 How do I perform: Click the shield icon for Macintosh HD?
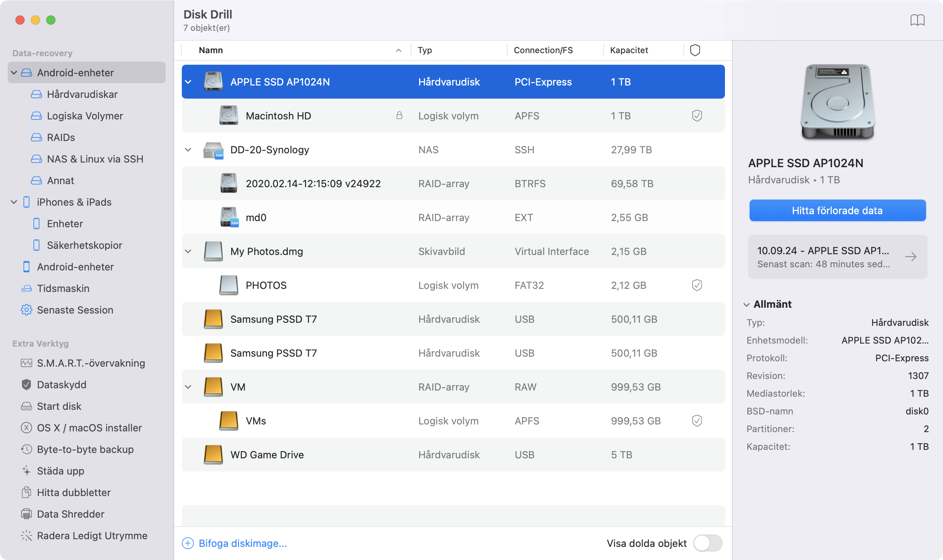(x=696, y=115)
